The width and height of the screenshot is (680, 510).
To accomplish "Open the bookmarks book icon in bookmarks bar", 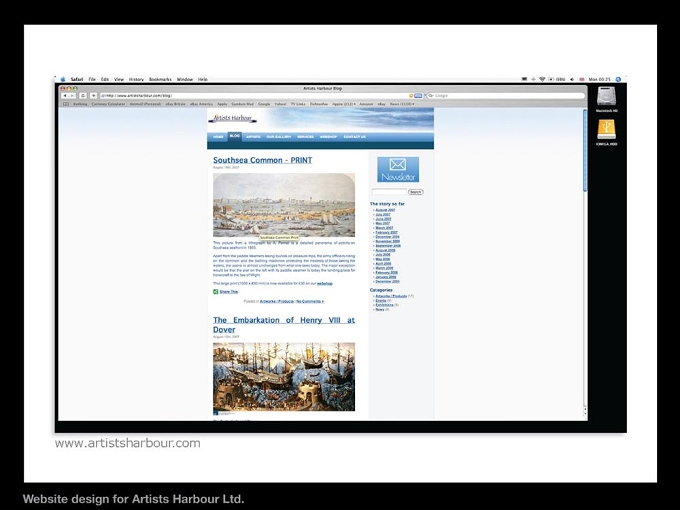I will pos(66,104).
